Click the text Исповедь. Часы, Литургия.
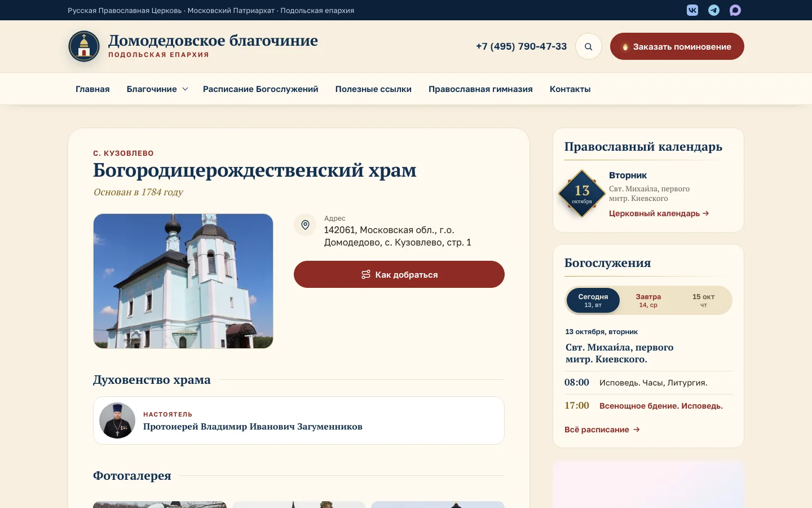Viewport: 812px width, 508px height. click(x=654, y=383)
